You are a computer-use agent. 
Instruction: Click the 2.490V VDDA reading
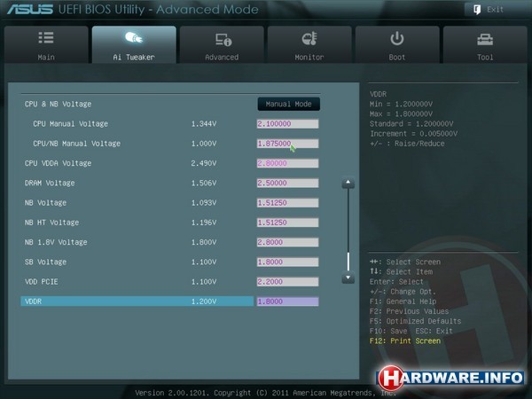click(x=204, y=163)
